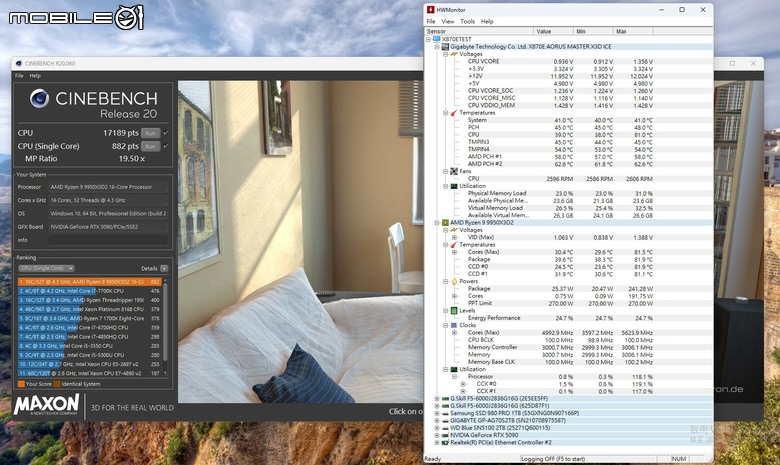Click the Value column header
The width and height of the screenshot is (780, 465).
(553, 31)
